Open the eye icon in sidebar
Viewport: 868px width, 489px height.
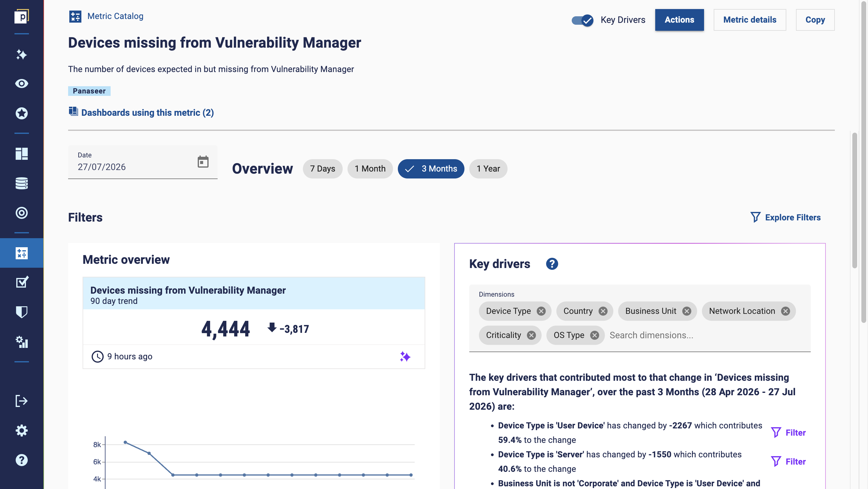click(22, 83)
